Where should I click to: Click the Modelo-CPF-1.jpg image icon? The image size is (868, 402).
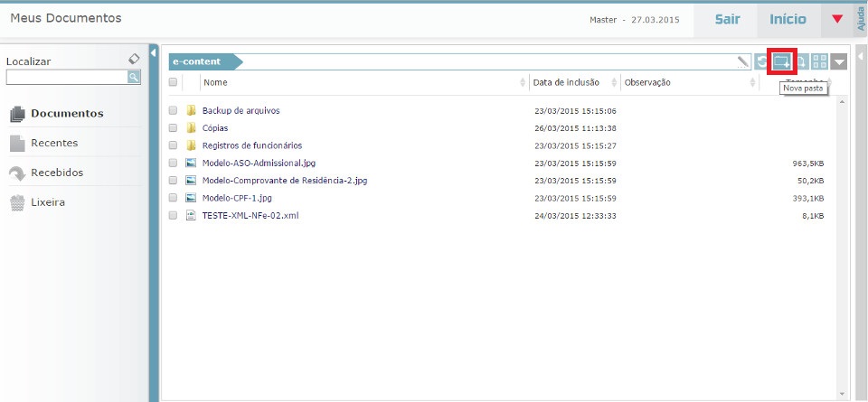pyautogui.click(x=191, y=198)
